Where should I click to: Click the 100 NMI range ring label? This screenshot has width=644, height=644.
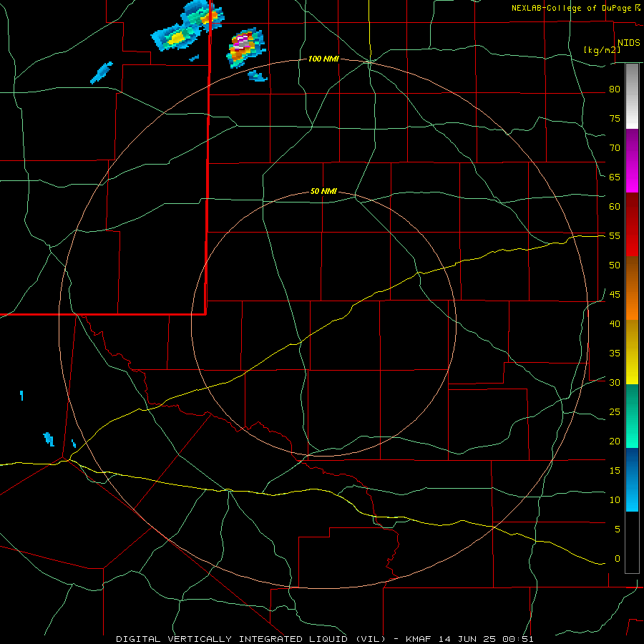[x=323, y=59]
